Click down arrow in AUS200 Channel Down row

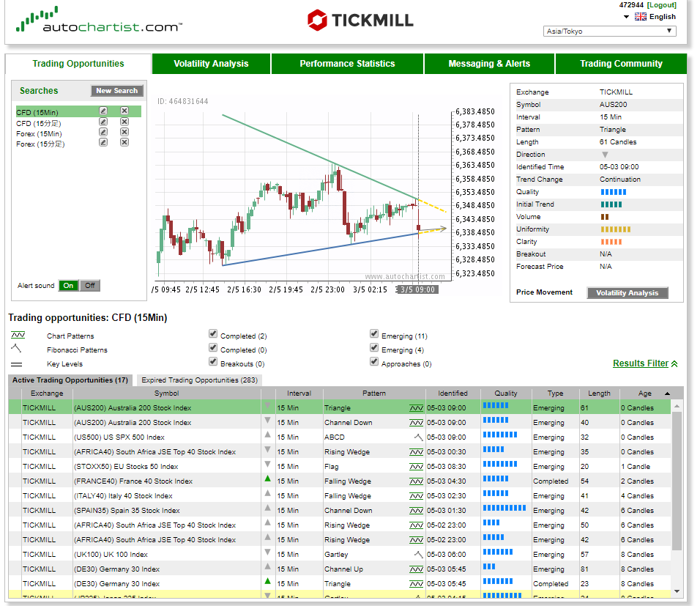click(267, 420)
